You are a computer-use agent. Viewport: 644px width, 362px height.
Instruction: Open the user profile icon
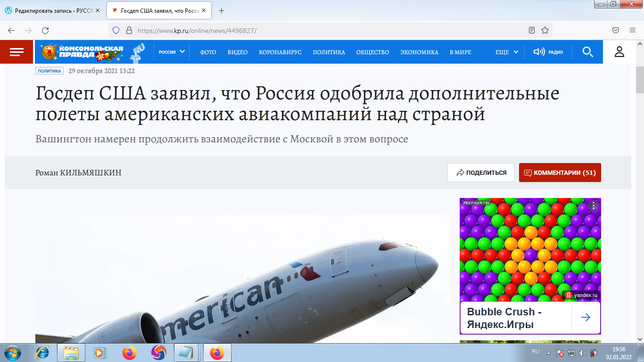click(619, 52)
